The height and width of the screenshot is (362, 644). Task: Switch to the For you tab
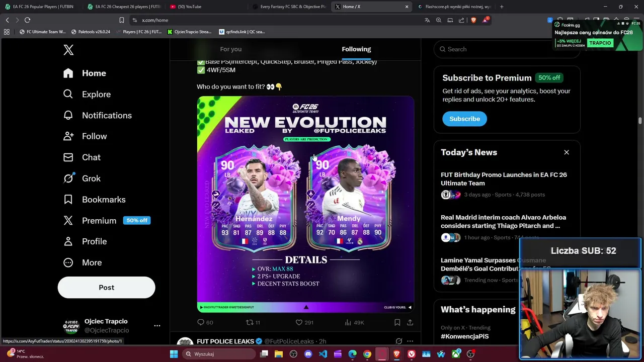click(x=231, y=49)
